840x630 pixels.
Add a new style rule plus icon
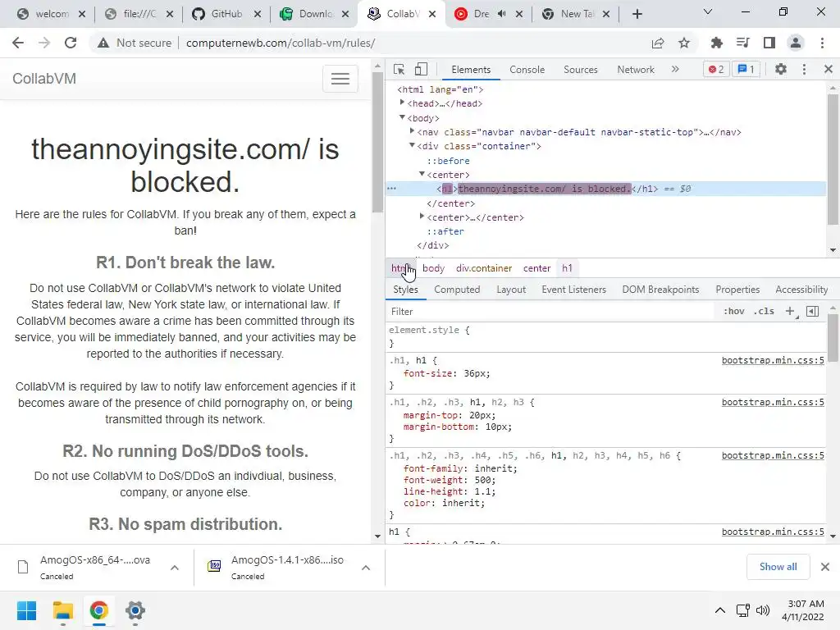(790, 311)
